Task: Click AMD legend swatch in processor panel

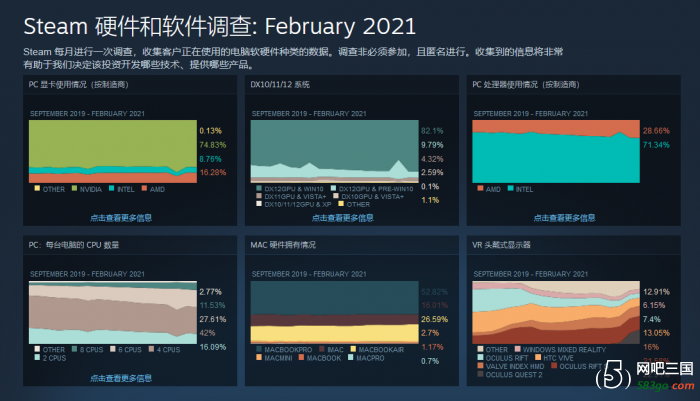Action: 480,188
